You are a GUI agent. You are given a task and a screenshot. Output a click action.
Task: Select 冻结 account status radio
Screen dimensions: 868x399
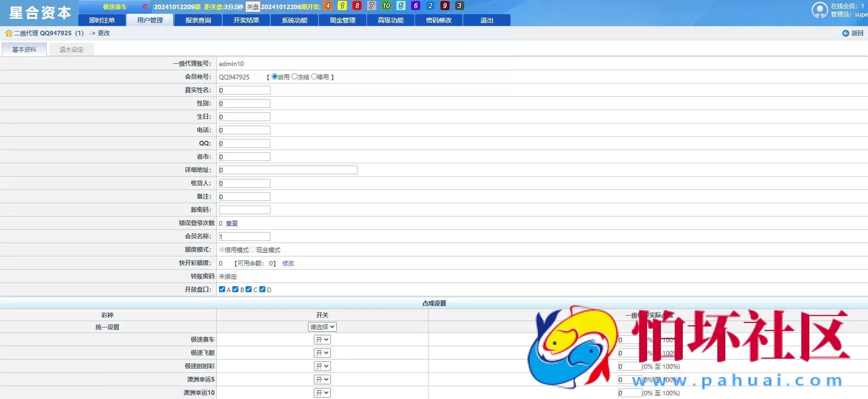[295, 77]
